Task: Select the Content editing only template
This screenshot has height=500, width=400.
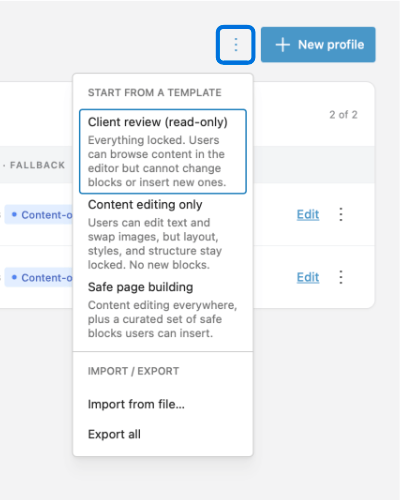Action: pyautogui.click(x=163, y=234)
